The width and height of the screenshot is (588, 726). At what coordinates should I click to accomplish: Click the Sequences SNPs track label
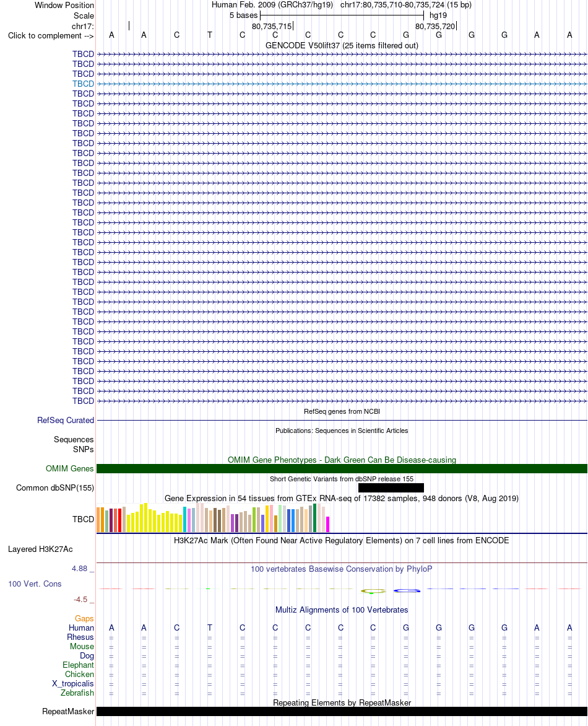[x=74, y=445]
